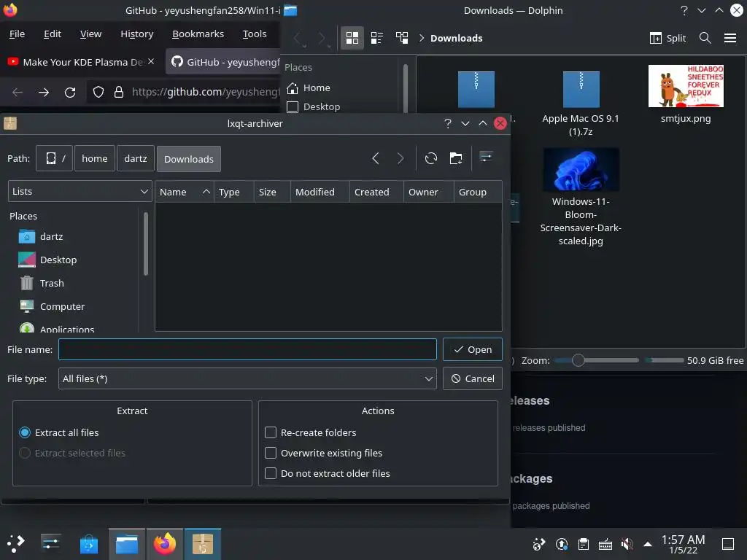Go forward in lxqt-archiver file dialog

(x=400, y=158)
